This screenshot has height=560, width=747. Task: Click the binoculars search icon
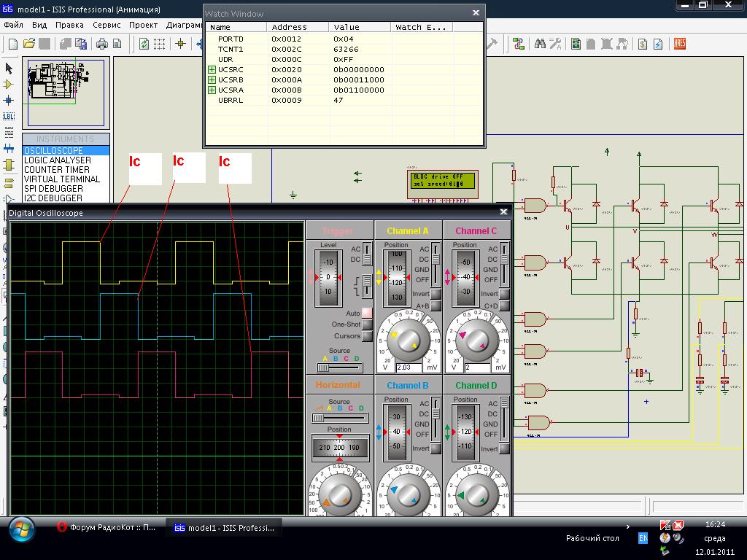541,44
